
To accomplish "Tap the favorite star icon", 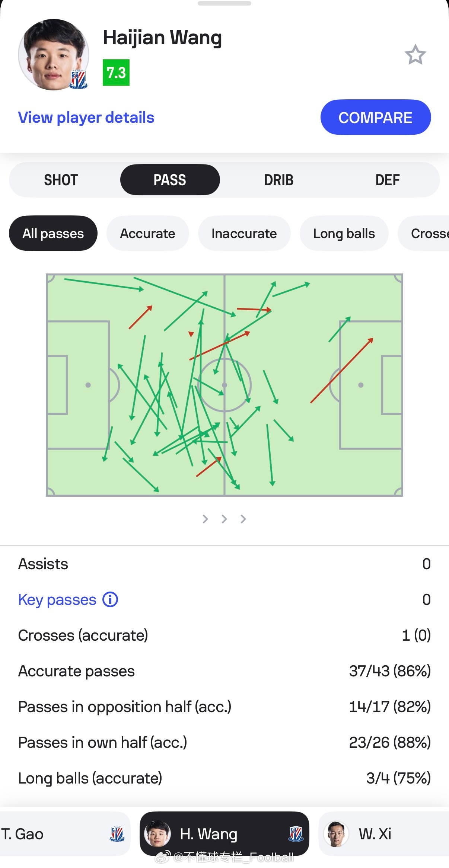I will [415, 55].
